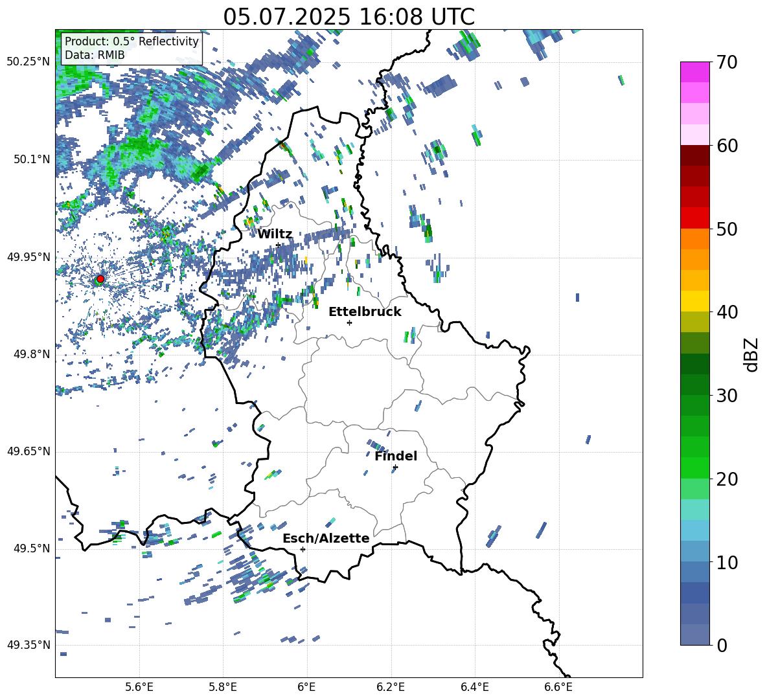This screenshot has height=700, width=767.
Task: Click the 50.1°N latitude label
Action: click(x=32, y=159)
